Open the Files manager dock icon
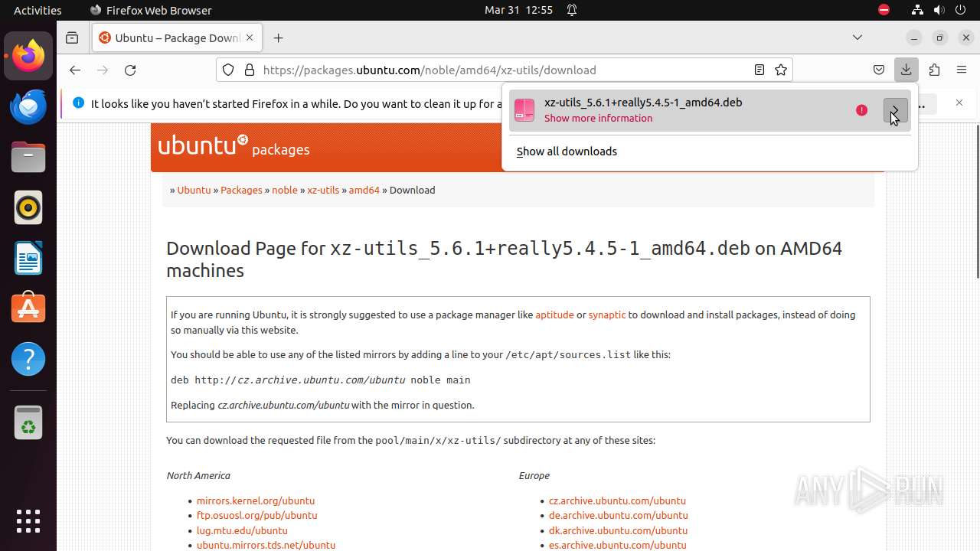980x551 pixels. pyautogui.click(x=28, y=157)
